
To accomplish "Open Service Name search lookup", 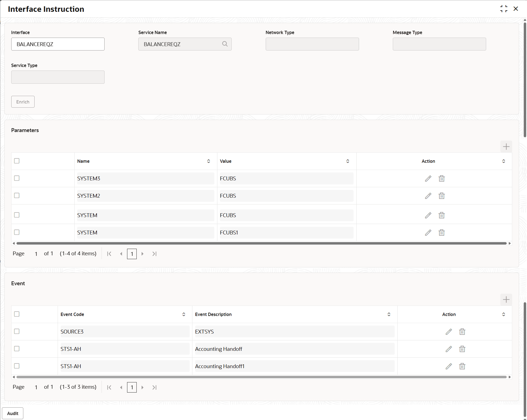I will pos(225,44).
